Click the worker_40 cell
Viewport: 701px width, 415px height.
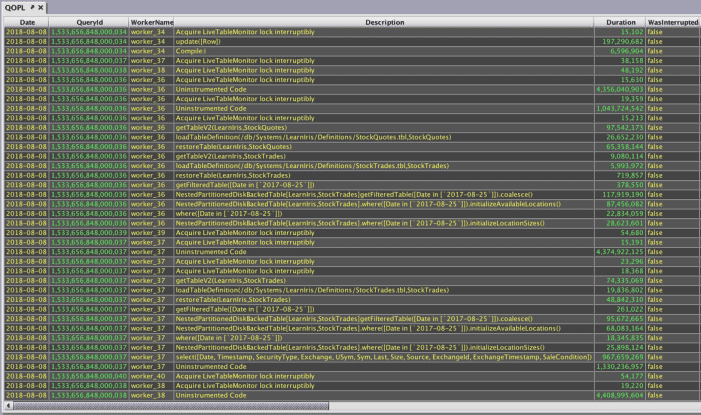pos(148,375)
